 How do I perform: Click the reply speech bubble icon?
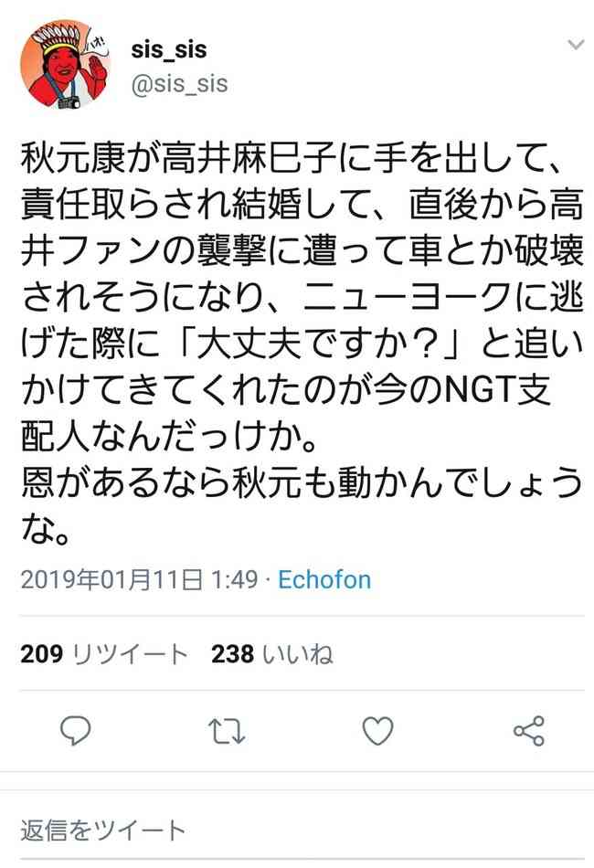pyautogui.click(x=75, y=731)
